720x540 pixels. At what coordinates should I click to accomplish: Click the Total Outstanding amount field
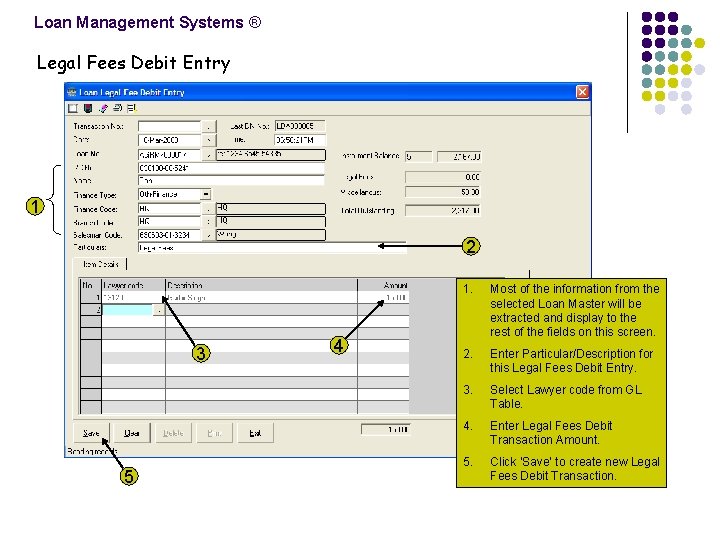click(x=443, y=211)
